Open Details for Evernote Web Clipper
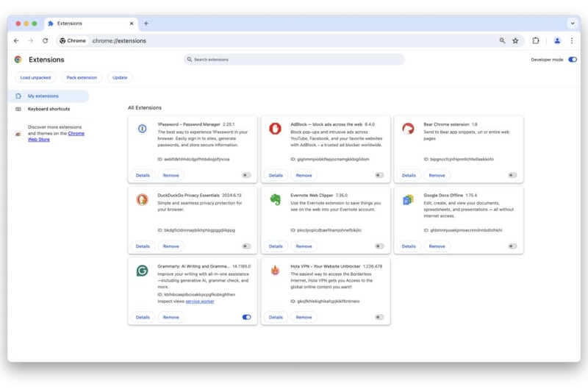This screenshot has width=588, height=392. (276, 246)
